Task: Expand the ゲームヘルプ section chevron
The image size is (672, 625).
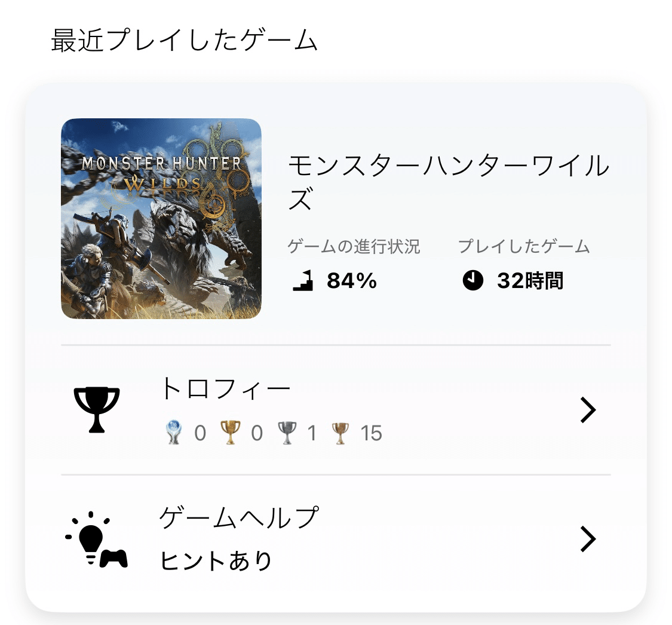Action: 588,538
